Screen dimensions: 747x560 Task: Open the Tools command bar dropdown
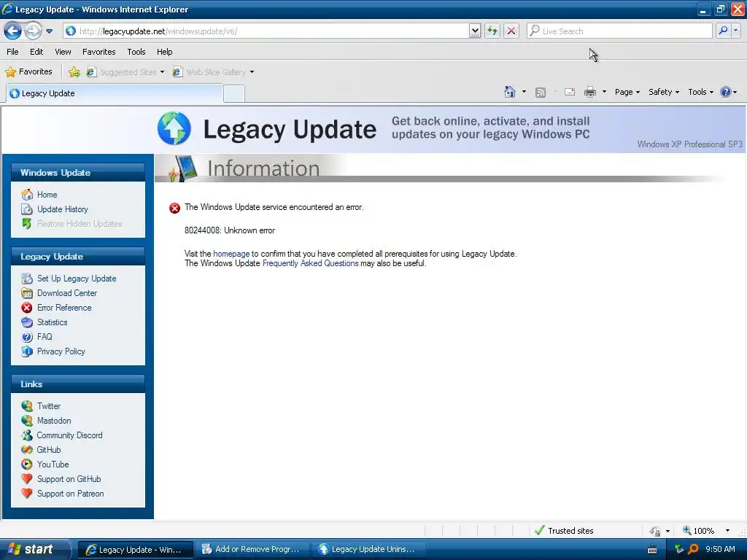coord(700,92)
